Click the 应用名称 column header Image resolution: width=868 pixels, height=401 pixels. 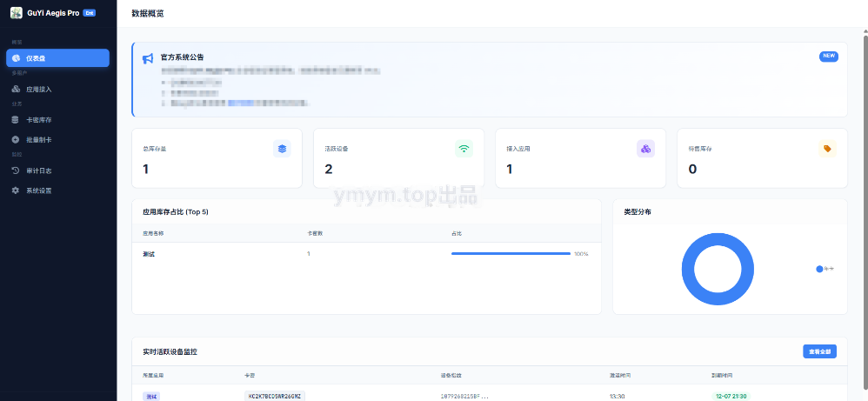tap(153, 234)
